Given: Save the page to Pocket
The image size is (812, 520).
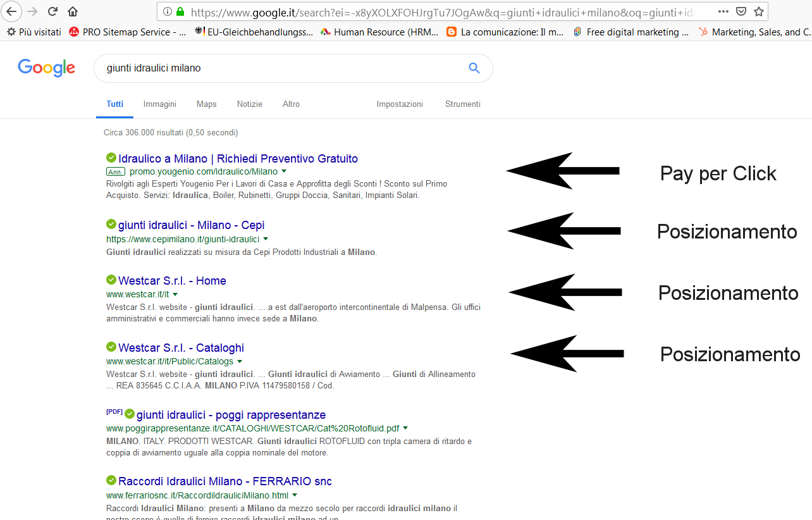Looking at the screenshot, I should [741, 11].
